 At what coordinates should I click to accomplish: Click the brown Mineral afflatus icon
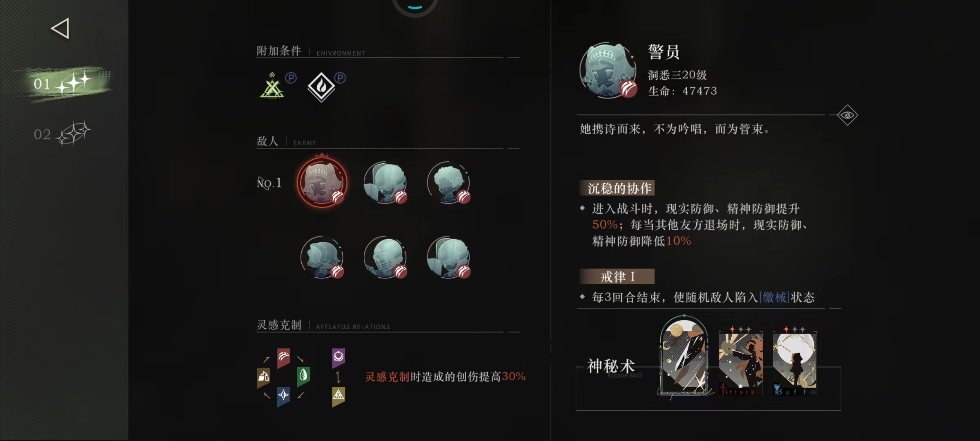[x=263, y=376]
